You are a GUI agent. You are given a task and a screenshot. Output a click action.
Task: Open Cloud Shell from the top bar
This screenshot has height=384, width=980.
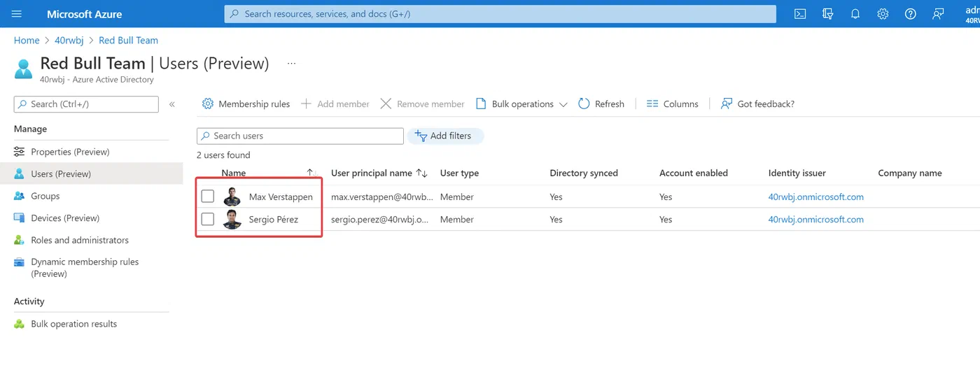[x=800, y=14]
